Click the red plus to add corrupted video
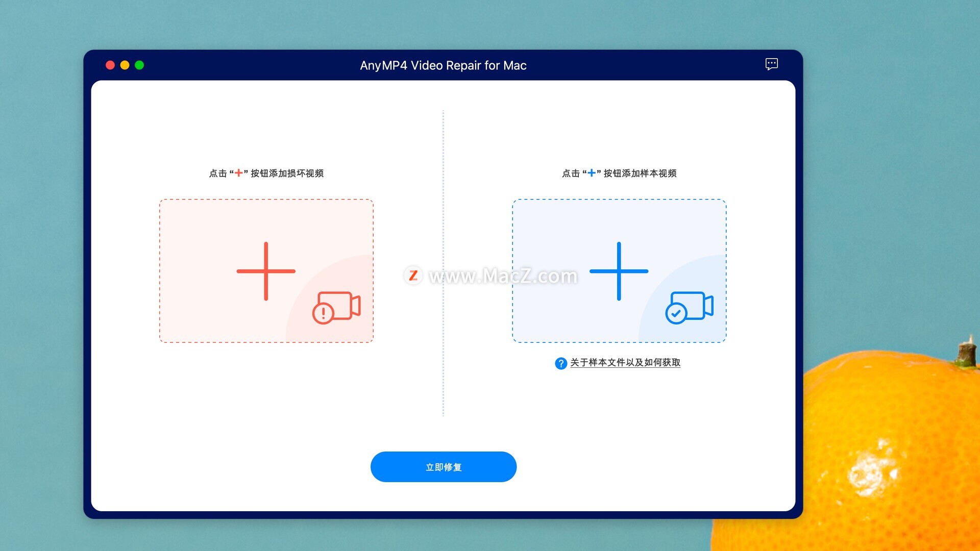This screenshot has height=551, width=980. pyautogui.click(x=266, y=271)
